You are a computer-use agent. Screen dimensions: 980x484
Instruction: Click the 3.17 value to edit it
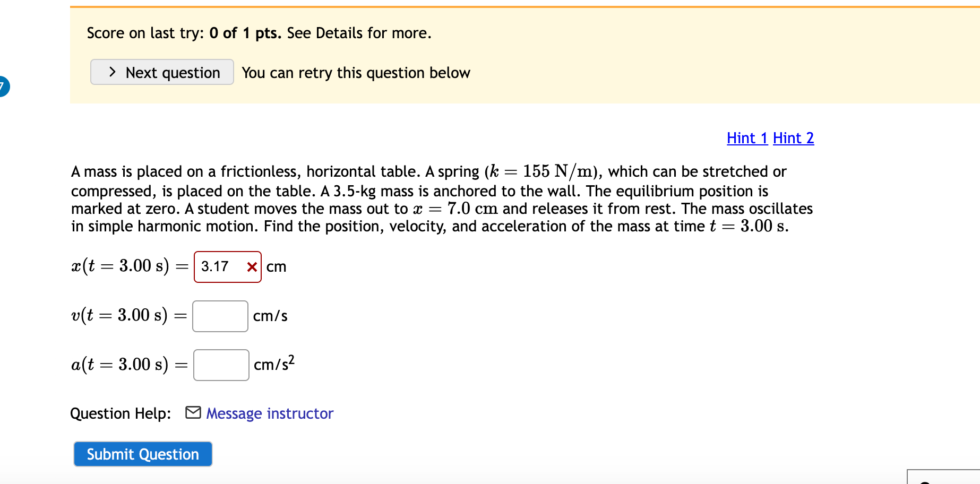tap(214, 267)
